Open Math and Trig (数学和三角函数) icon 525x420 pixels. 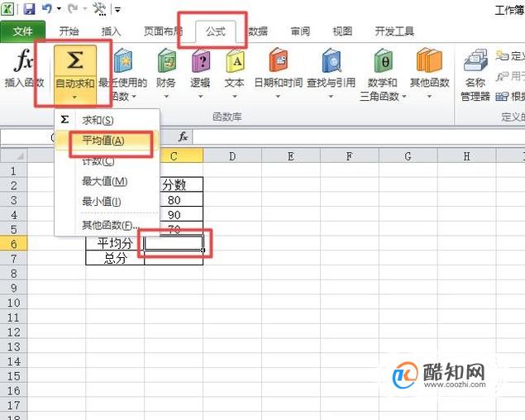383,60
